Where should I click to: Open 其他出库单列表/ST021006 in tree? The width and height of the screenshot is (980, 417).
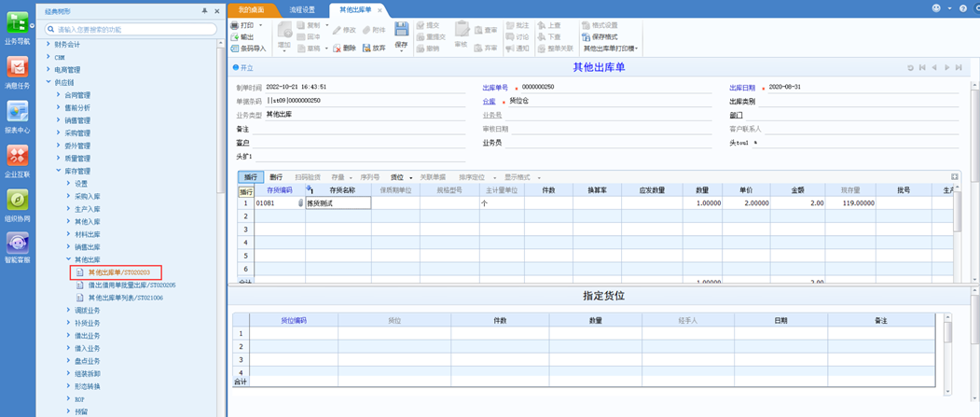pos(126,298)
